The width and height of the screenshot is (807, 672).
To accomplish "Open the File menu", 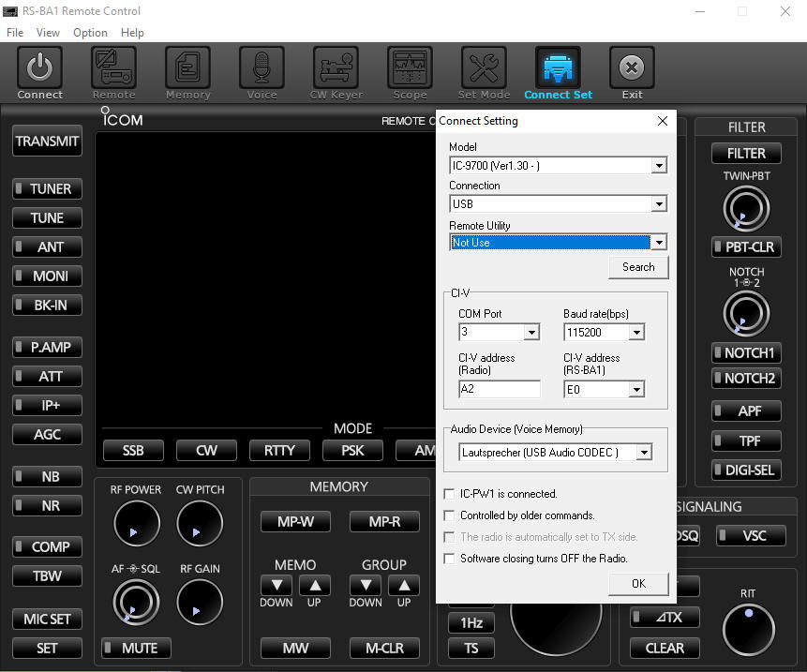I will 15,33.
